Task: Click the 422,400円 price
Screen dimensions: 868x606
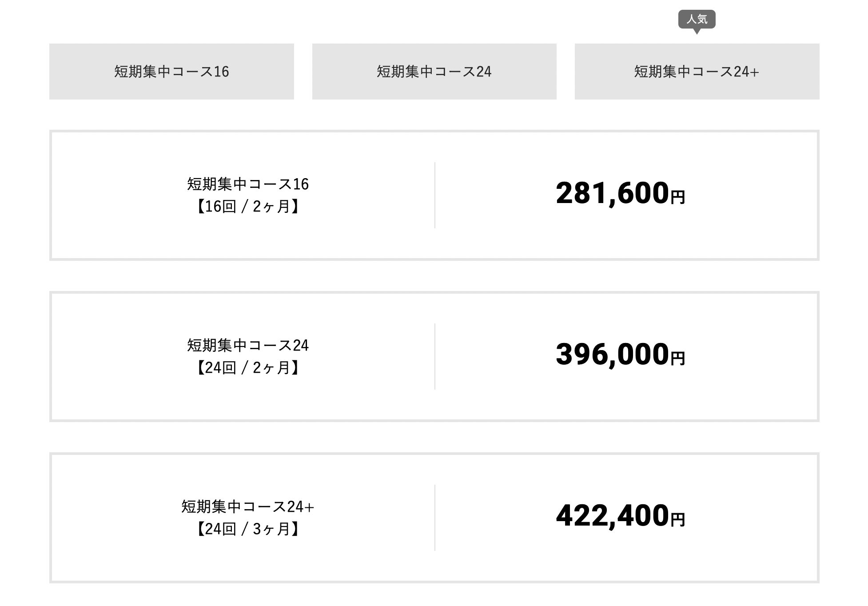Action: pos(620,516)
